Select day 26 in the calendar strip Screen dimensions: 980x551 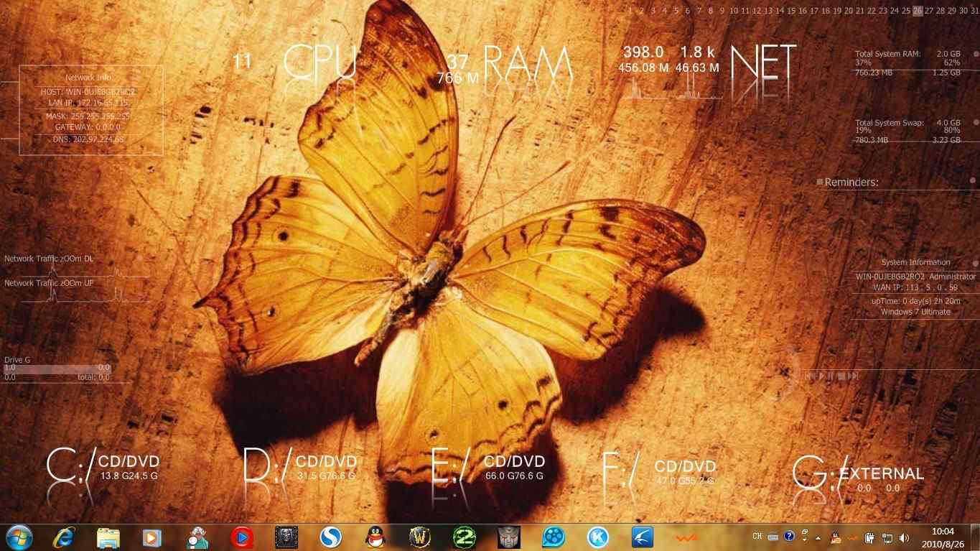click(918, 10)
